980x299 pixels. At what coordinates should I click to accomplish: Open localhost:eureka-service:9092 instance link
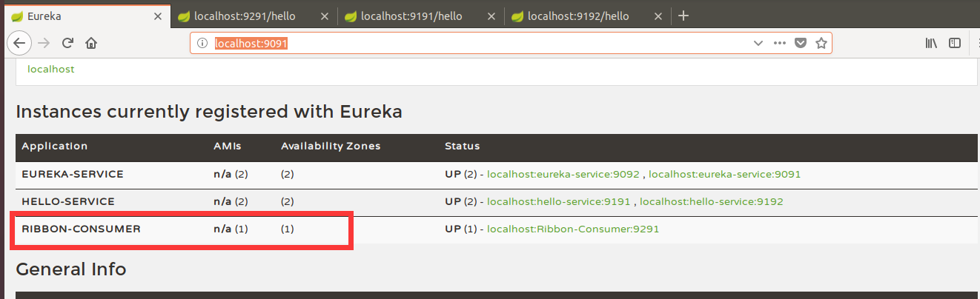tap(563, 175)
